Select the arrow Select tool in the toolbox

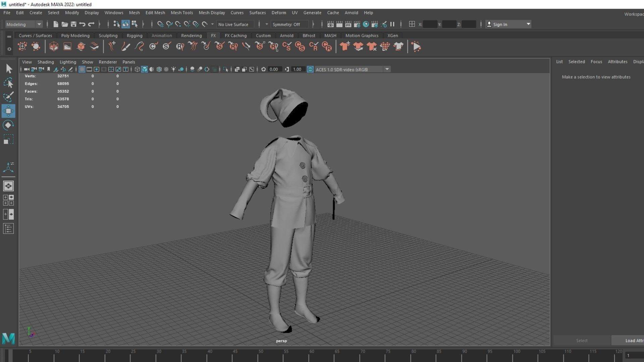9,69
